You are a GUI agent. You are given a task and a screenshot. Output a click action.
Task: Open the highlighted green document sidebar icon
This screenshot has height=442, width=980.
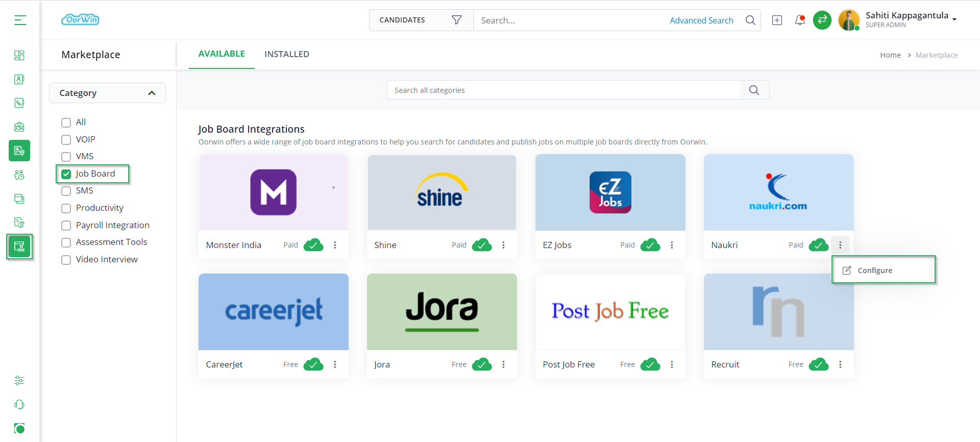[x=19, y=151]
